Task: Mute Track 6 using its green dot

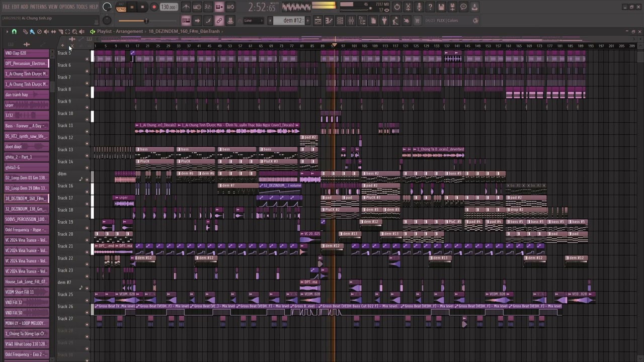Action: [x=87, y=71]
